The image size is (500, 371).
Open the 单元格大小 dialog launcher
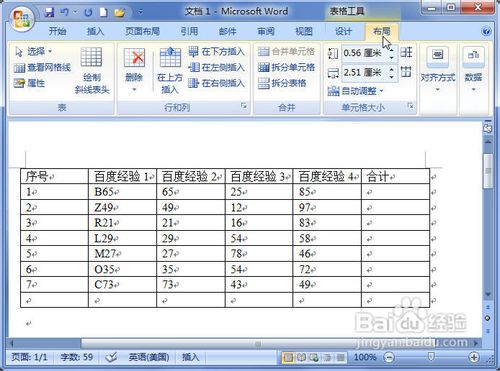tap(411, 106)
